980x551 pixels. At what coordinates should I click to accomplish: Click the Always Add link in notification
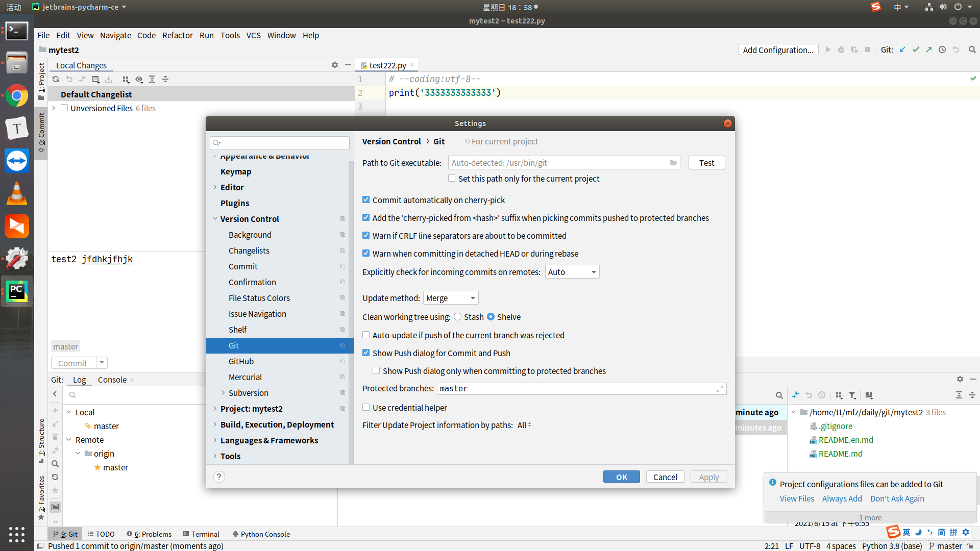click(842, 498)
